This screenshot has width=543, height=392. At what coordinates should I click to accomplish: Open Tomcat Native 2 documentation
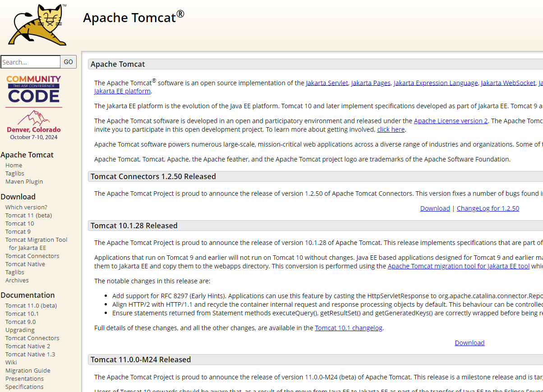click(28, 346)
